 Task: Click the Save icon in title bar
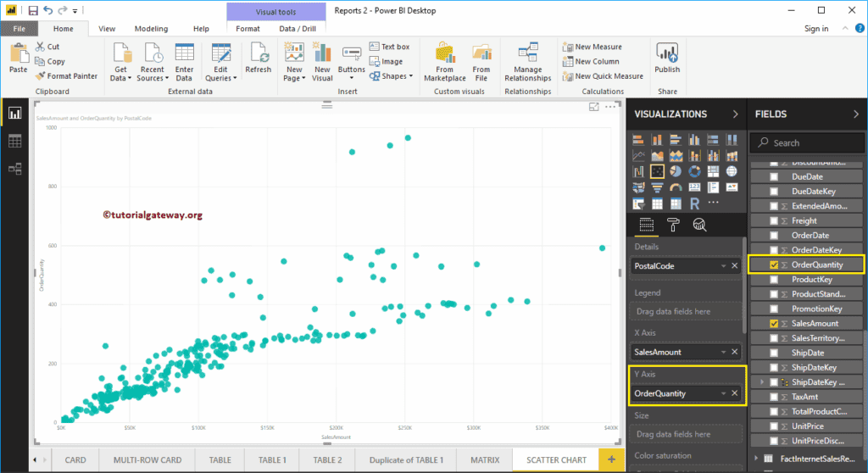33,10
